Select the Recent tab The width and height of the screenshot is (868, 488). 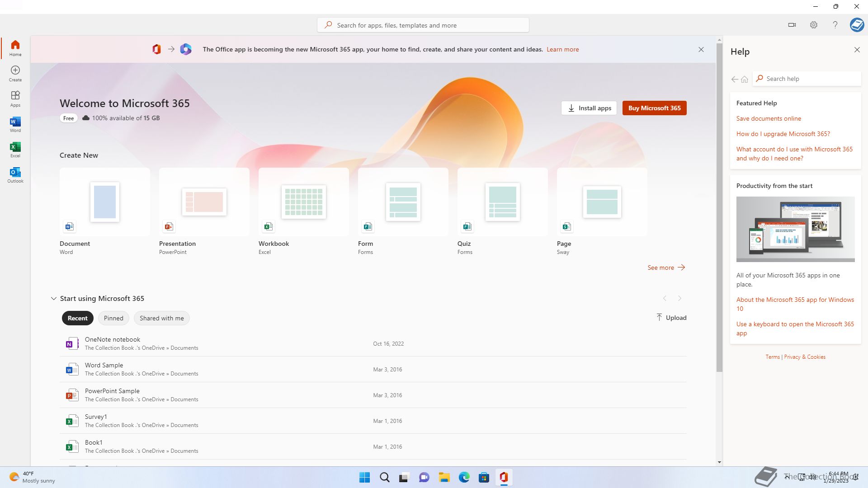coord(78,318)
